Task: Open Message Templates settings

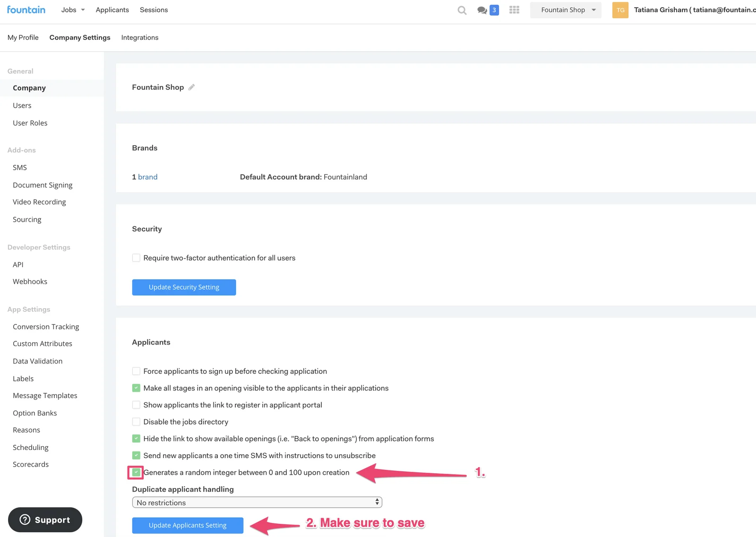Action: click(45, 396)
